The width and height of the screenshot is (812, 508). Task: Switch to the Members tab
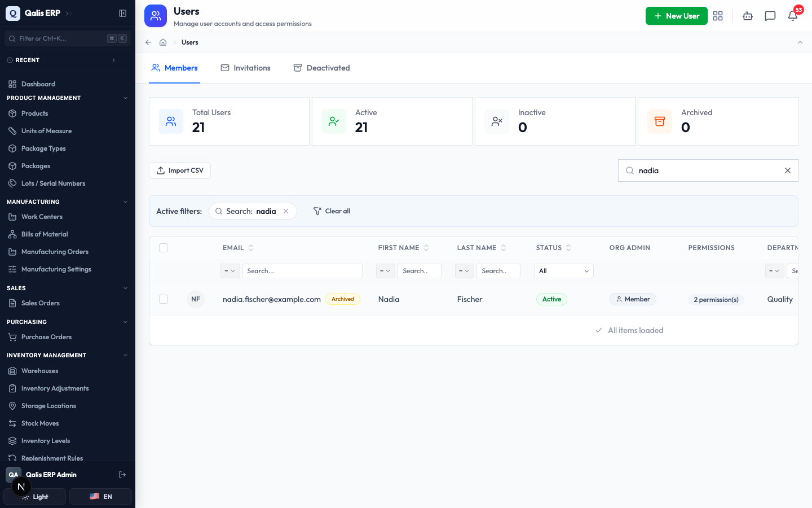[174, 68]
